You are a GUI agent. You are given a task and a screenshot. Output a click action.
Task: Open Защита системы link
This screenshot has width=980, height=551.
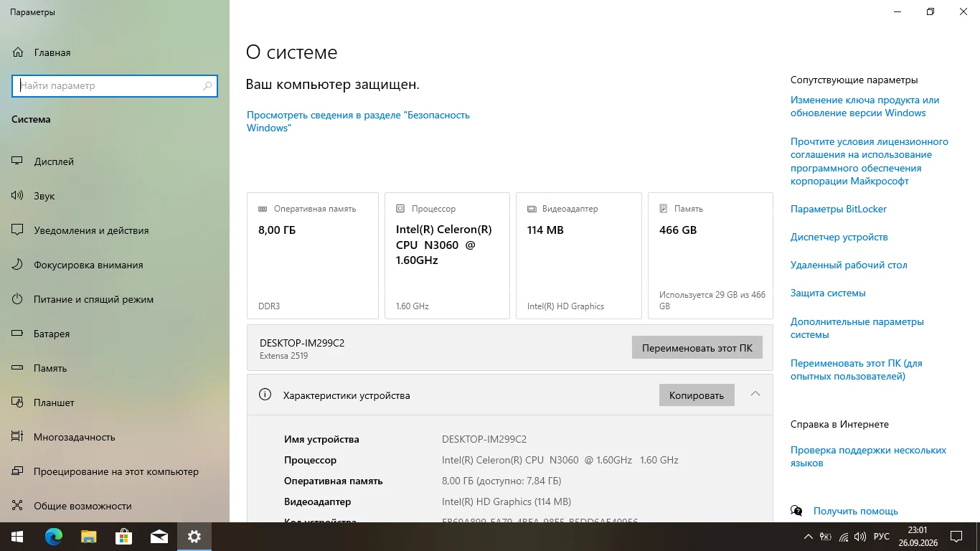[828, 293]
